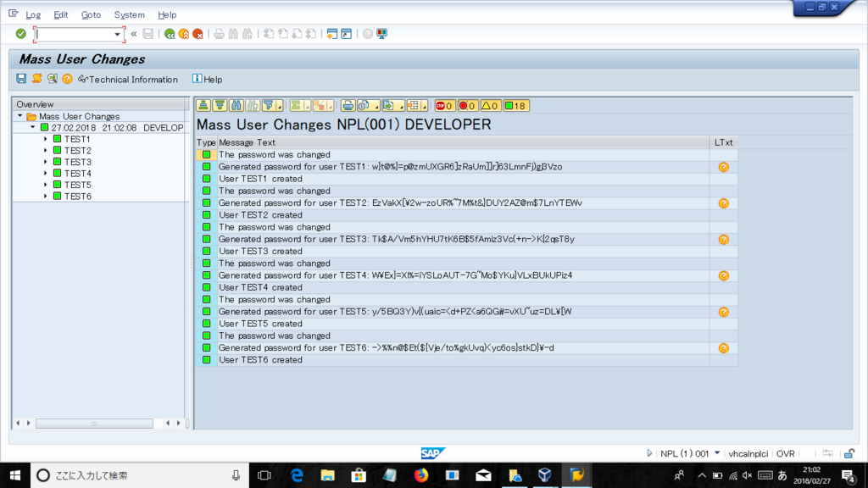Screen dimensions: 868x488
Task: Select the TEST5 tree item
Action: [x=77, y=185]
